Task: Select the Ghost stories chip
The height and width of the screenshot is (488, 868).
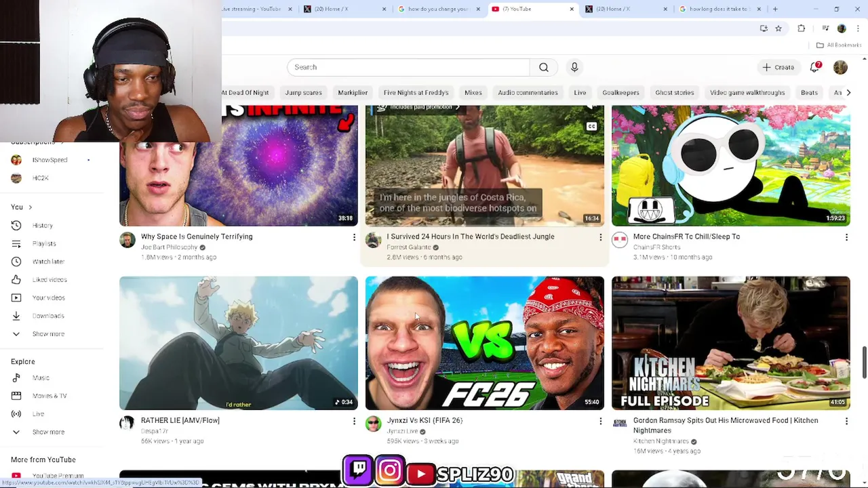Action: [x=675, y=93]
